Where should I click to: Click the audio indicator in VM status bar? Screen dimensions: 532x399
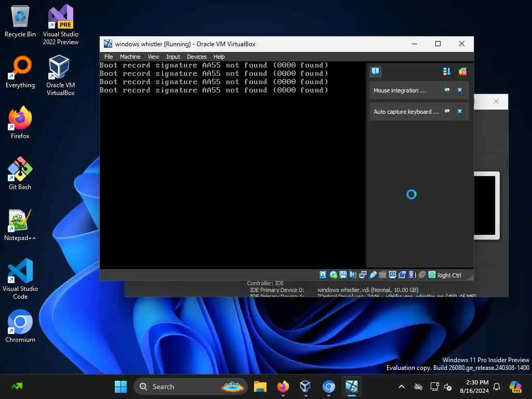pos(353,275)
